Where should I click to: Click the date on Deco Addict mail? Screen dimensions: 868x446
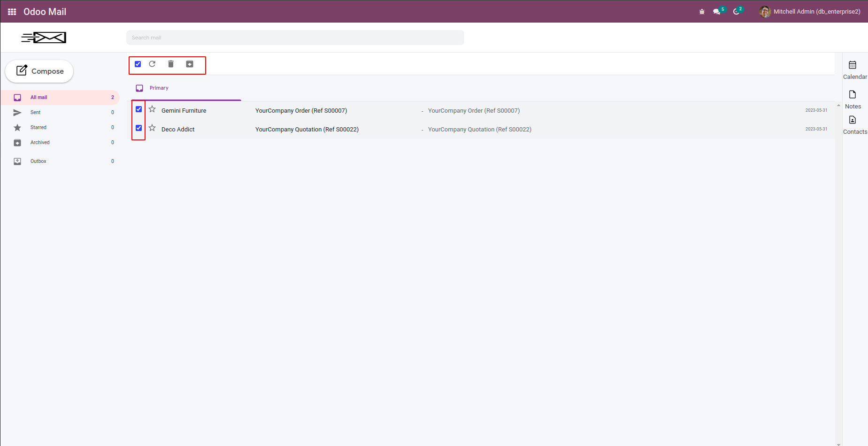click(x=816, y=129)
